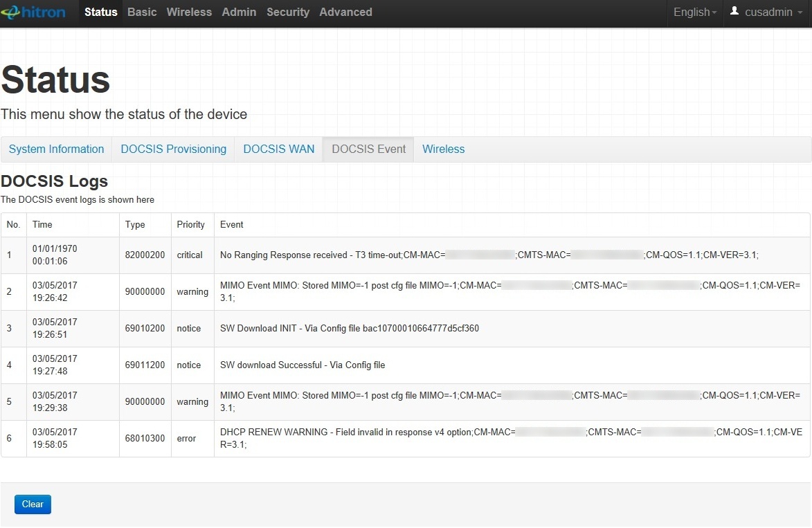The image size is (812, 528).
Task: Open the Wireless status tab
Action: (443, 149)
